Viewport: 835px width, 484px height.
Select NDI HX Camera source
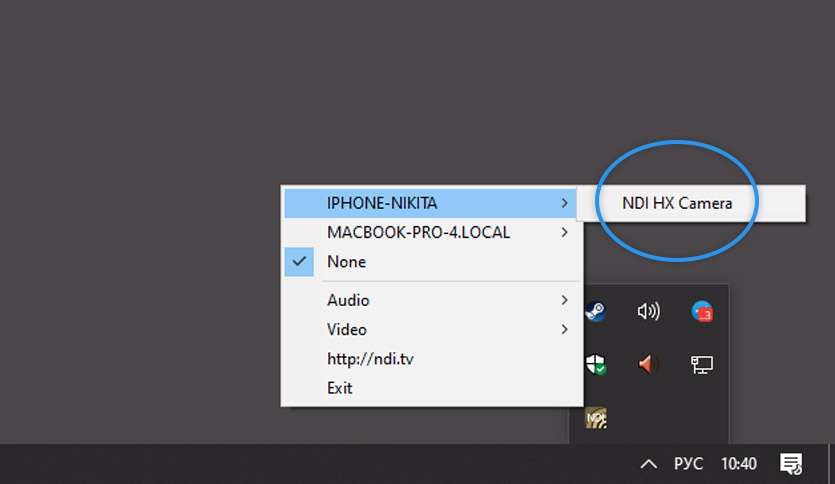coord(691,203)
